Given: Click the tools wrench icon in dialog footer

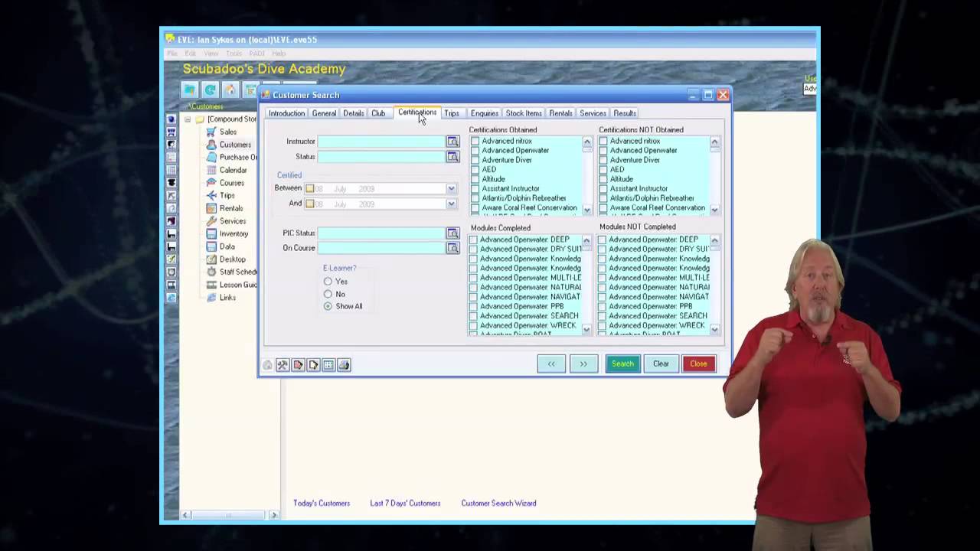Looking at the screenshot, I should point(283,365).
